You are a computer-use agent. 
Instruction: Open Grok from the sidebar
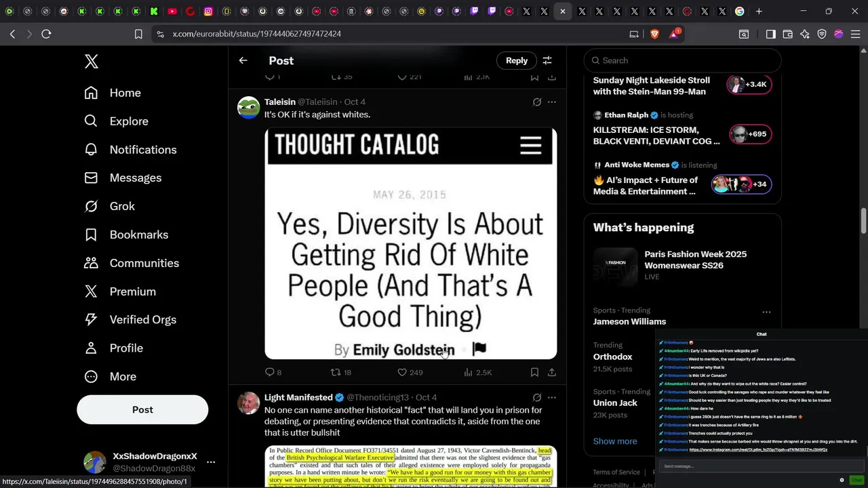point(109,206)
